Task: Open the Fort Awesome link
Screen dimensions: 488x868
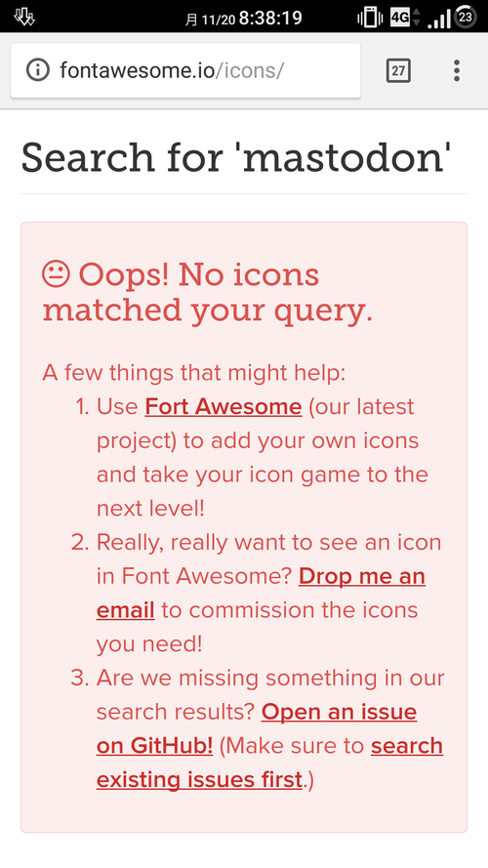Action: (x=224, y=407)
